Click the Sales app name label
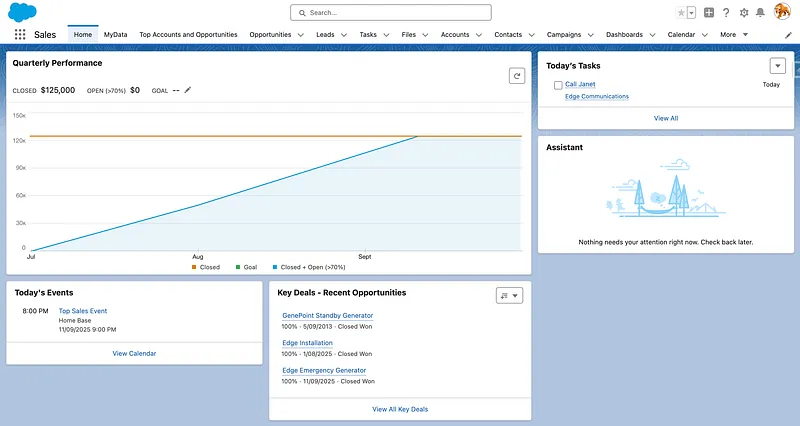The width and height of the screenshot is (800, 426). click(45, 35)
